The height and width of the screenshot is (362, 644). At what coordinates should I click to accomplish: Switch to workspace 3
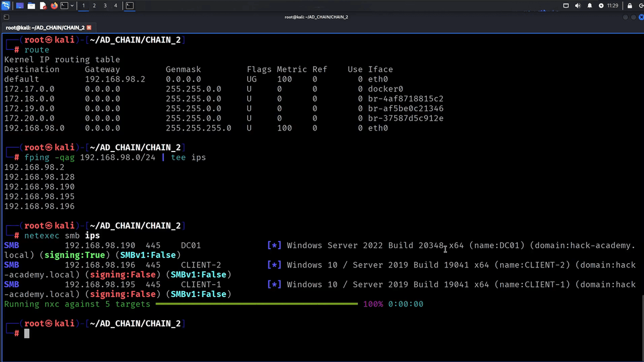105,6
